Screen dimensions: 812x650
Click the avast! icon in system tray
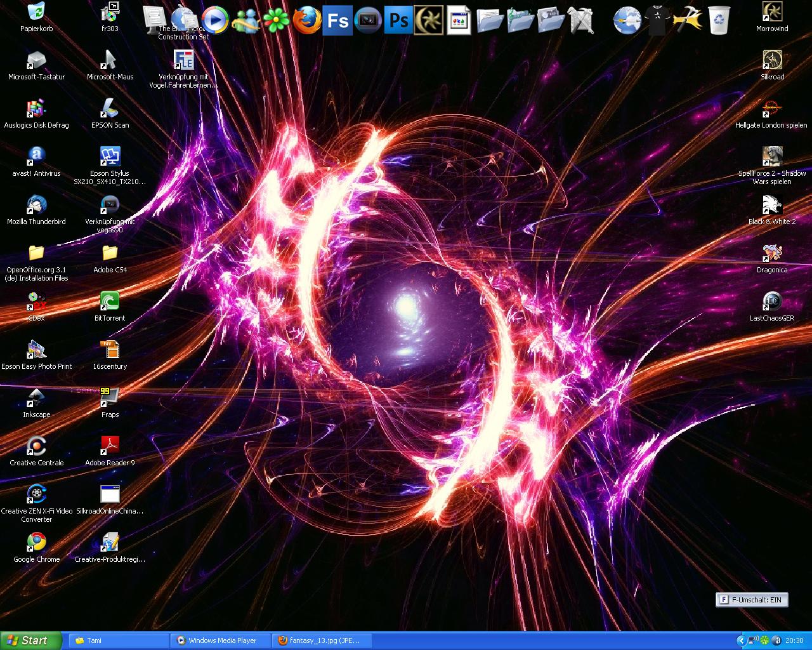click(x=776, y=640)
